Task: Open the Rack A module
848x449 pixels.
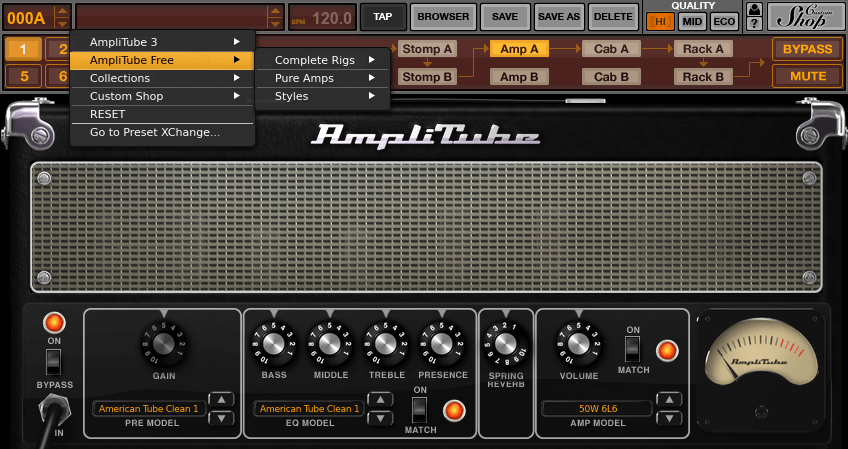Action: 703,49
